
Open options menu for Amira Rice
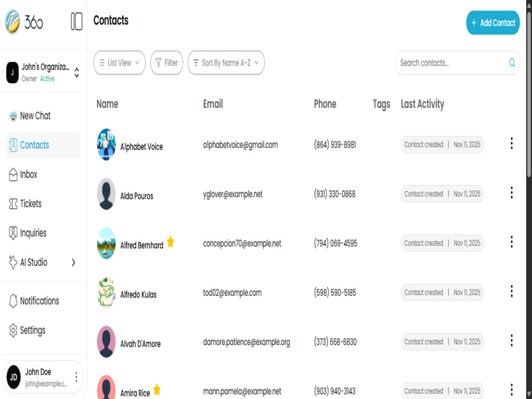pyautogui.click(x=511, y=389)
